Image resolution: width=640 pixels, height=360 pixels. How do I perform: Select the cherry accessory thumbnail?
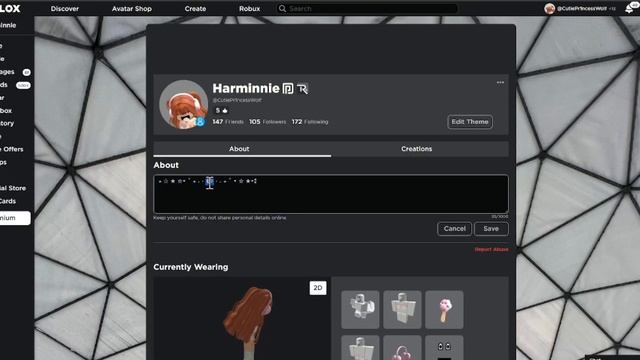pyautogui.click(x=402, y=348)
